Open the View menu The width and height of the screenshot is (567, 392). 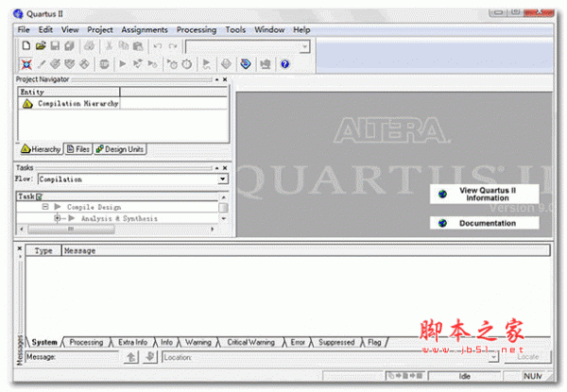70,29
